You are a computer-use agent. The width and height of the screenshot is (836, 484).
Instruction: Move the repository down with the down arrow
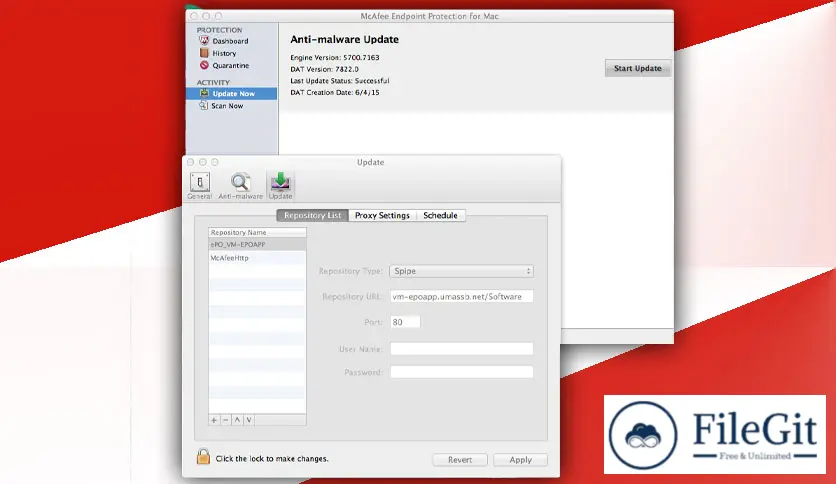pyautogui.click(x=249, y=420)
